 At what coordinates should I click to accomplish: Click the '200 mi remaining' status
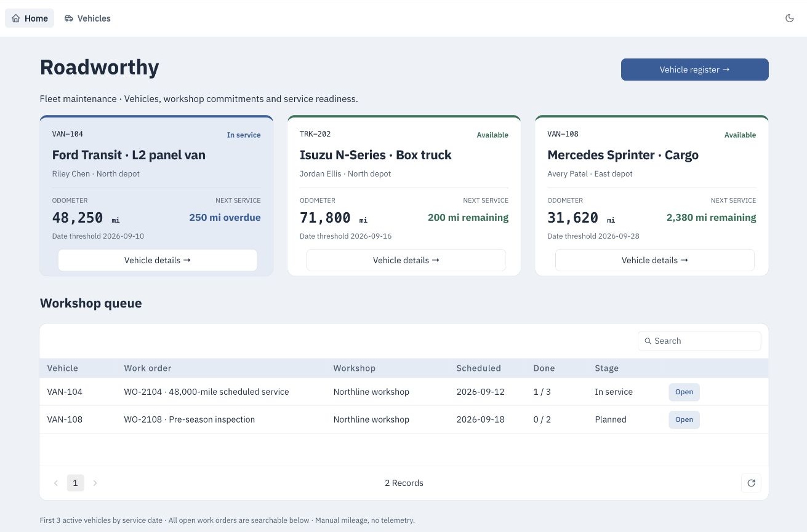[x=468, y=217]
